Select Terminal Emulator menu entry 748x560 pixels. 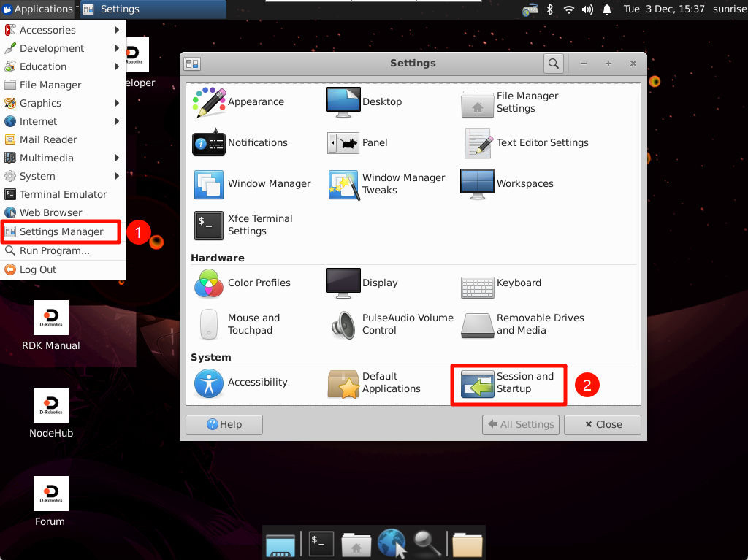pyautogui.click(x=63, y=195)
